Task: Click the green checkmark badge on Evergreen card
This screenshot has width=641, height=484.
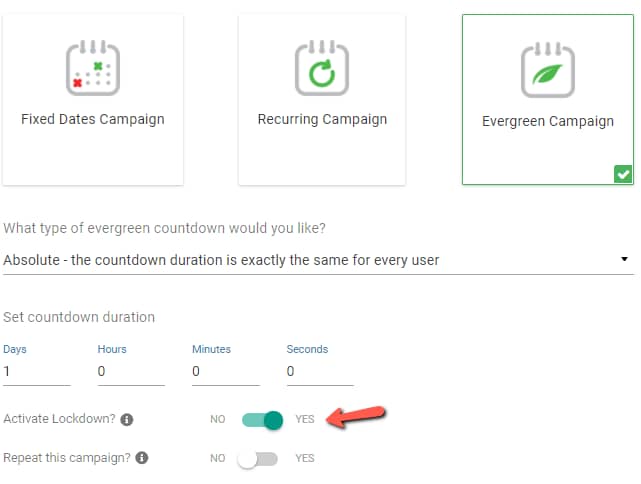Action: pos(623,174)
